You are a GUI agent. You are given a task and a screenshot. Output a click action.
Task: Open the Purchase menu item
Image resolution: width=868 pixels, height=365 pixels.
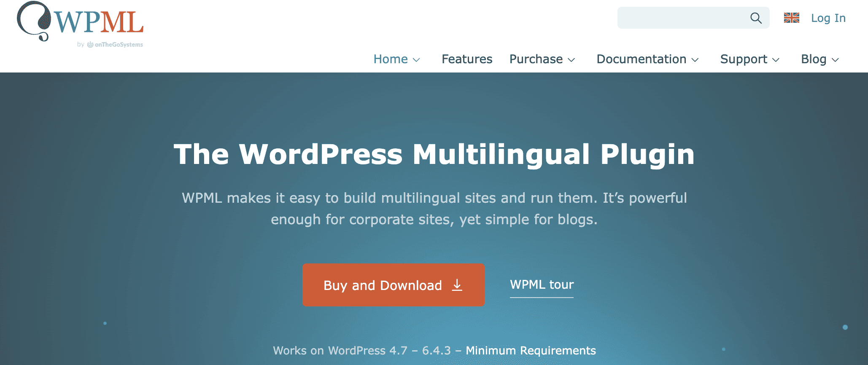pyautogui.click(x=536, y=59)
